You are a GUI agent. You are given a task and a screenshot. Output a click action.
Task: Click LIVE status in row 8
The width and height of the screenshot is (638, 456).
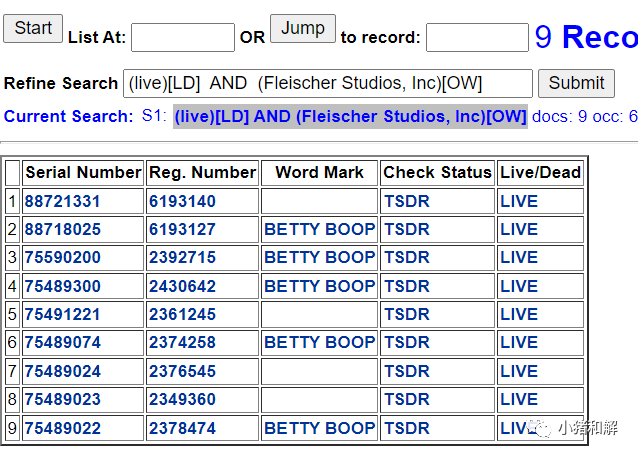click(x=519, y=399)
